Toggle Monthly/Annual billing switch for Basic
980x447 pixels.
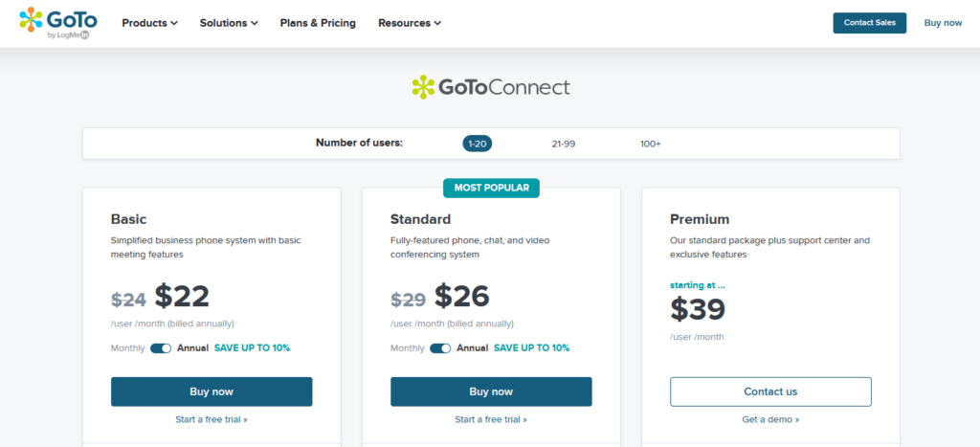pyautogui.click(x=161, y=348)
